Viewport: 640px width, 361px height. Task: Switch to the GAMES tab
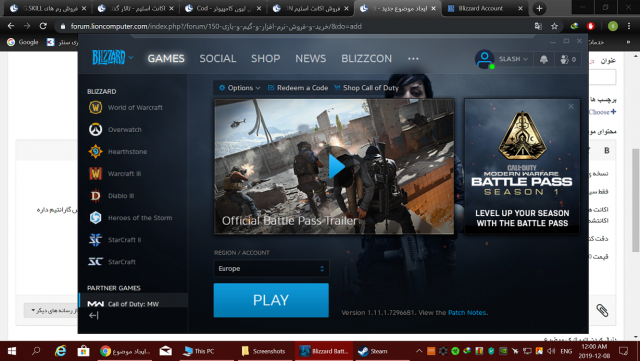coord(166,59)
